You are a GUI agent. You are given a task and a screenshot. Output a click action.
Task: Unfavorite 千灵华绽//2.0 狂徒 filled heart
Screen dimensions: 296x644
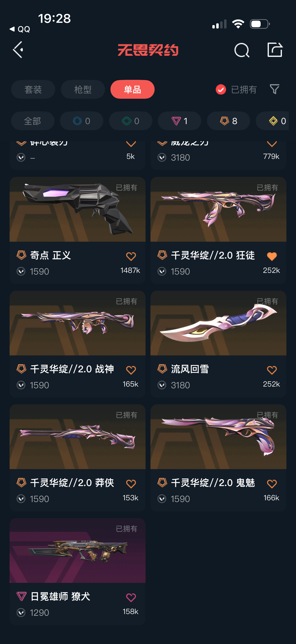coord(272,256)
